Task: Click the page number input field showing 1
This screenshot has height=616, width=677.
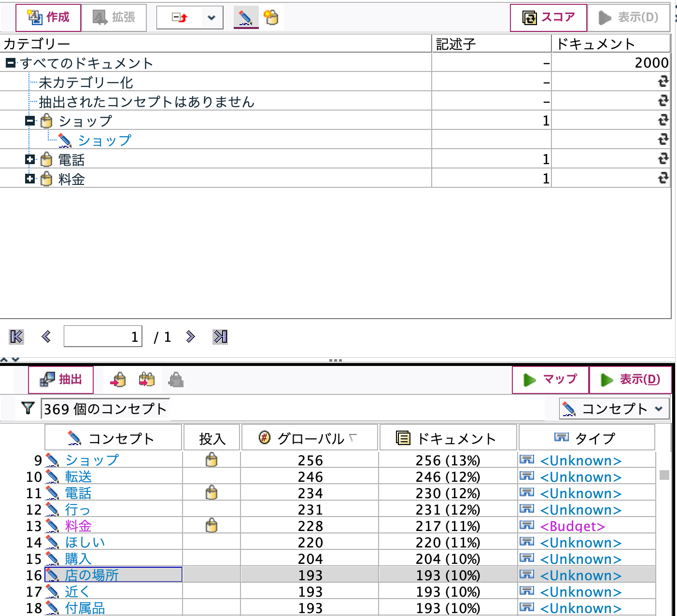Action: pyautogui.click(x=102, y=336)
